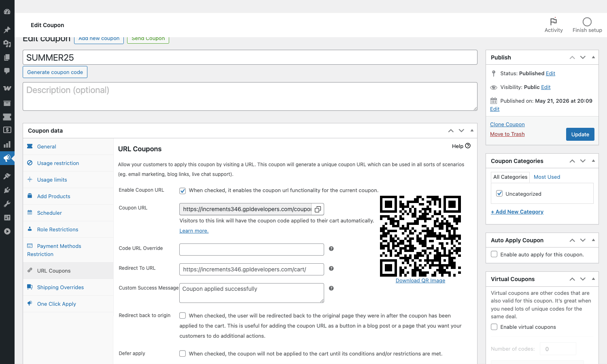The width and height of the screenshot is (607, 364).
Task: Click Move to Trash link
Action: 507,134
